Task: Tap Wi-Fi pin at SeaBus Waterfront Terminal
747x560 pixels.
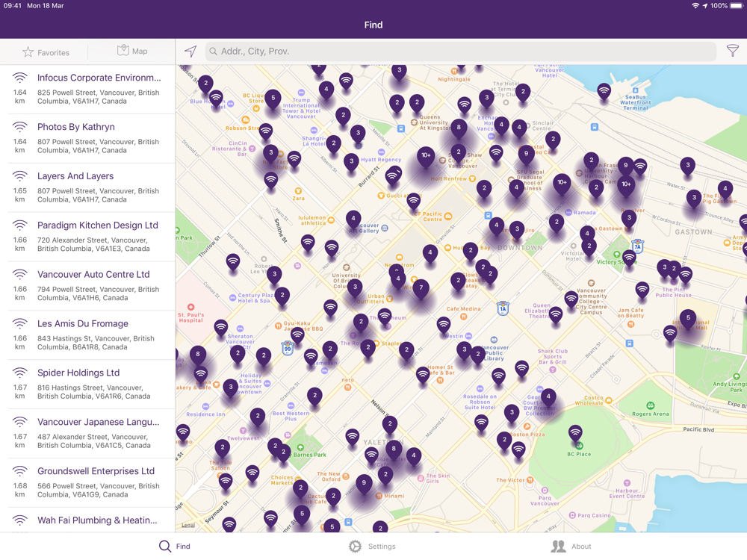Action: (604, 91)
